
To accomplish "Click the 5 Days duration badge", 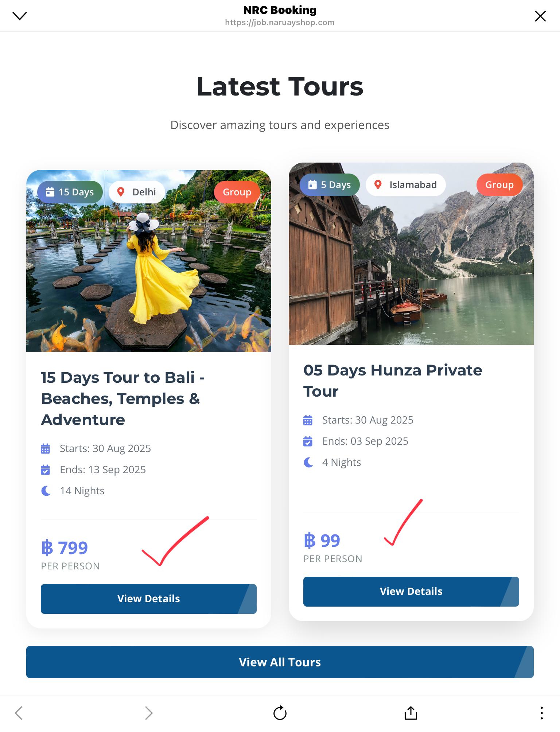I will point(330,184).
